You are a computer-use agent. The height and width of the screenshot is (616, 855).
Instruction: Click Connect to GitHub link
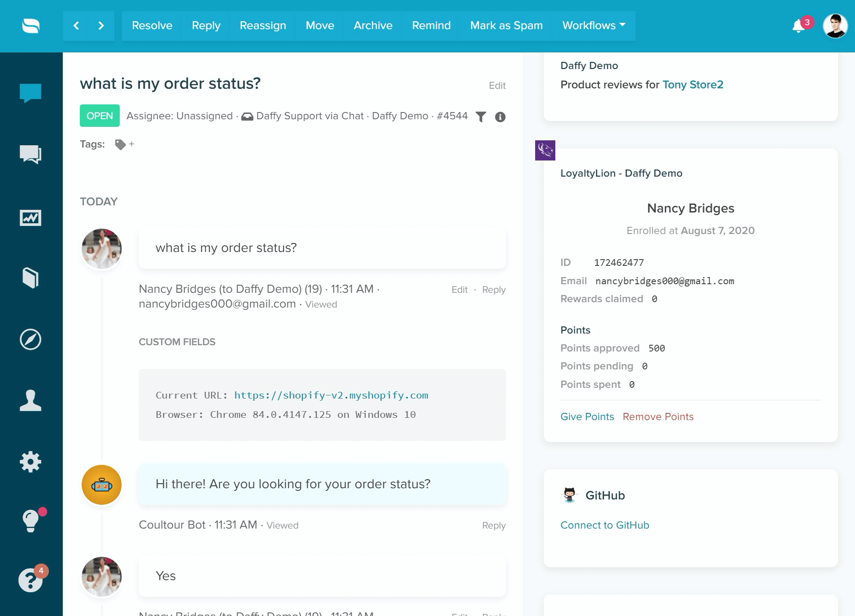point(605,525)
